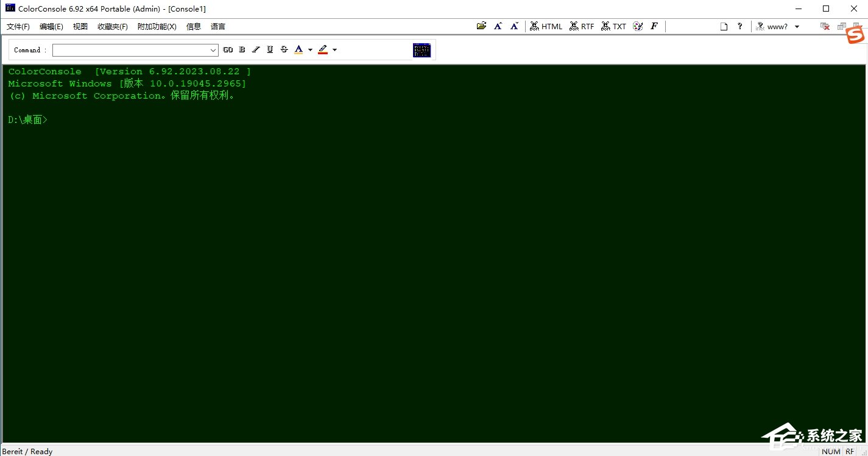This screenshot has width=868, height=456.
Task: Click NUM indicator in status bar
Action: [831, 451]
